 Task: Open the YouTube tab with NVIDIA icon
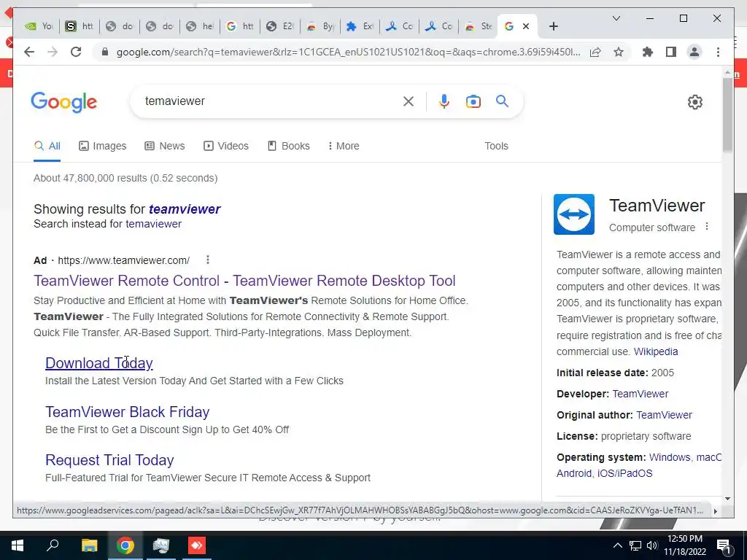click(39, 26)
